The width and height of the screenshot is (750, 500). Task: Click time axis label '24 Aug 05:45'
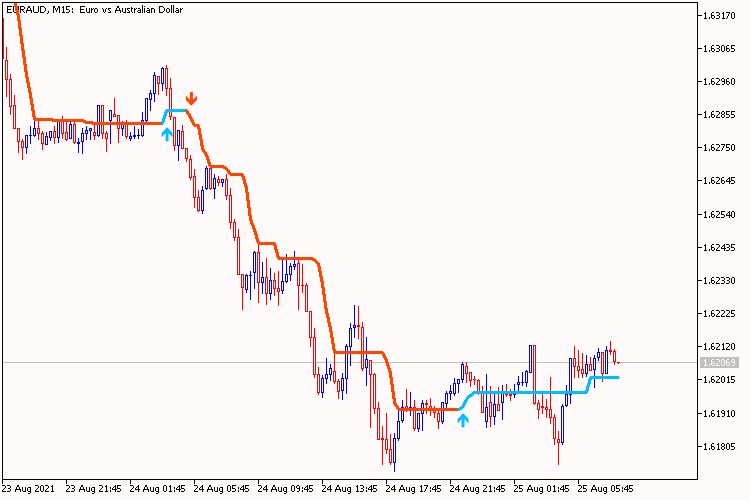point(221,489)
